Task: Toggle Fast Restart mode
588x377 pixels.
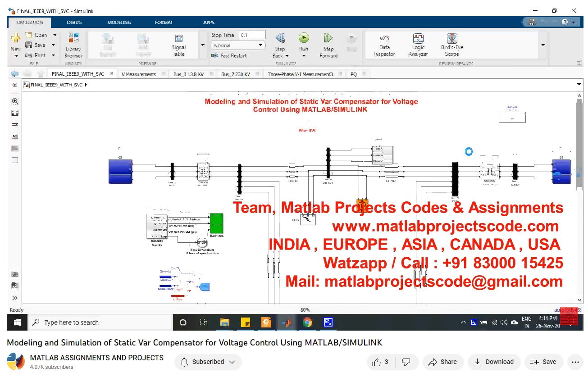Action: [x=229, y=56]
